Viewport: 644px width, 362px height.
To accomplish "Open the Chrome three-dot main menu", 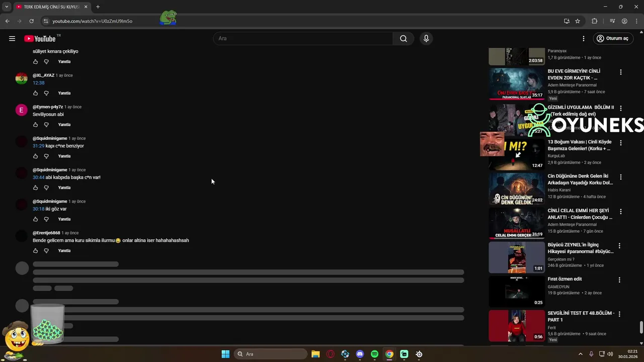I will 636,21.
